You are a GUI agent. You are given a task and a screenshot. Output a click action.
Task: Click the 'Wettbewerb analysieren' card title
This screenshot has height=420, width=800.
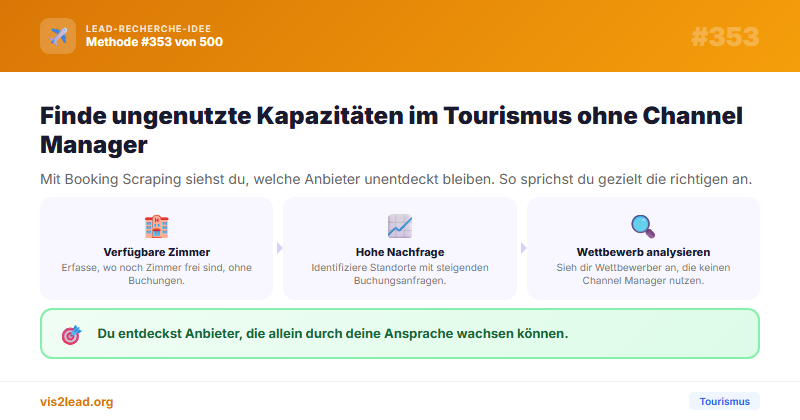[x=643, y=252]
